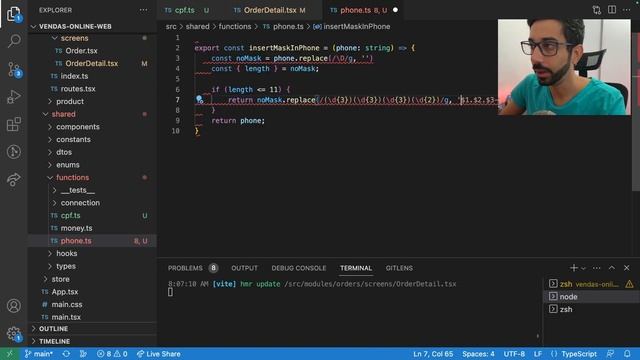This screenshot has width=640, height=360.
Task: Click the compare changes icon in editor toolbar
Action: (x=597, y=10)
